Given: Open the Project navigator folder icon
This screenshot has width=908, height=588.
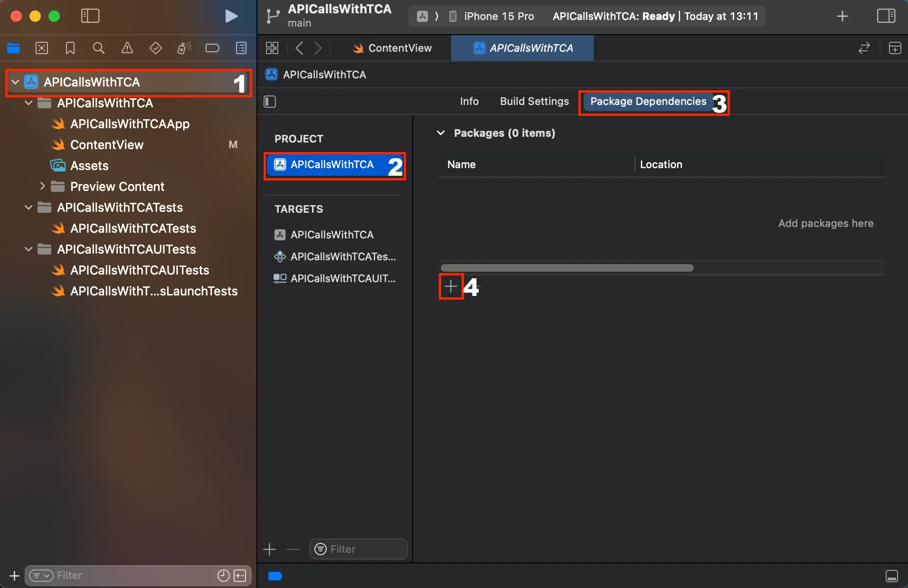Looking at the screenshot, I should pos(13,48).
